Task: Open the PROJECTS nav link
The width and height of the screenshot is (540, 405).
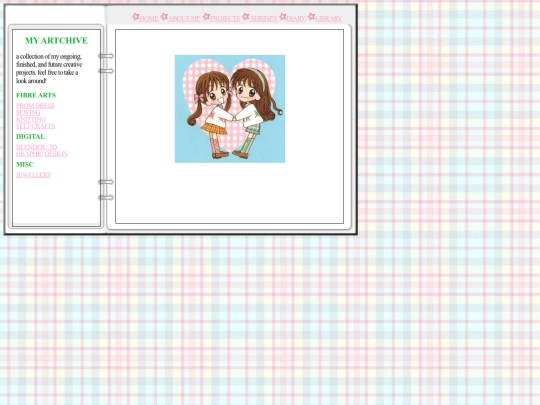Action: click(x=225, y=18)
